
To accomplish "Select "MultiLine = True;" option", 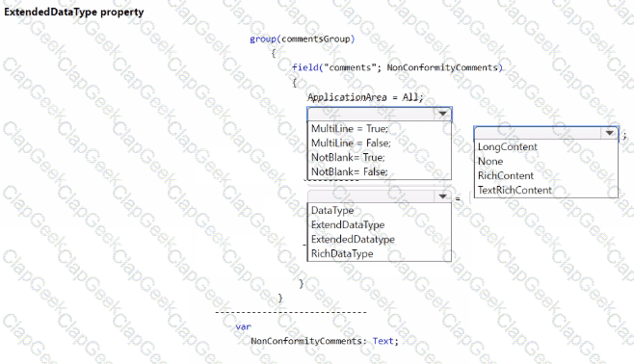I will click(350, 129).
